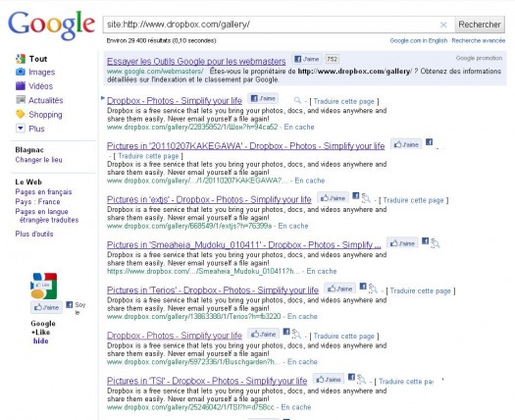Click preview magnifier next to 'extjs' result
This screenshot has height=420, width=515.
[x=366, y=198]
